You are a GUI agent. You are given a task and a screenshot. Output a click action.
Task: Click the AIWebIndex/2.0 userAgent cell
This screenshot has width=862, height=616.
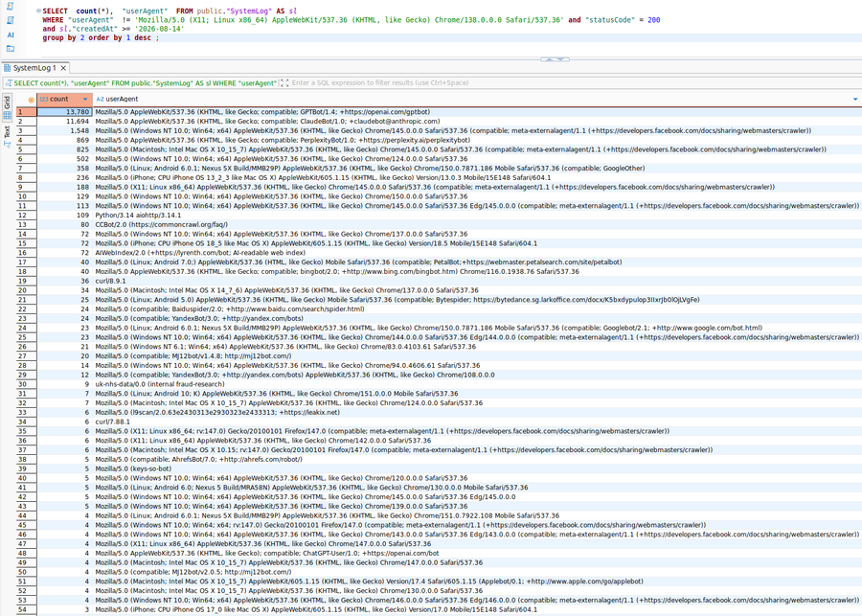click(477, 253)
